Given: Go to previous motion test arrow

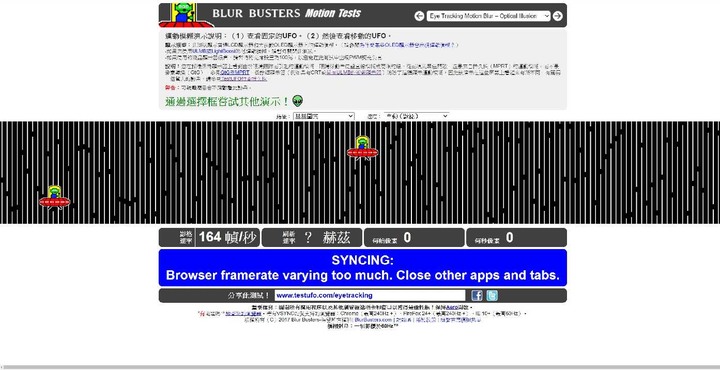Looking at the screenshot, I should click(419, 16).
